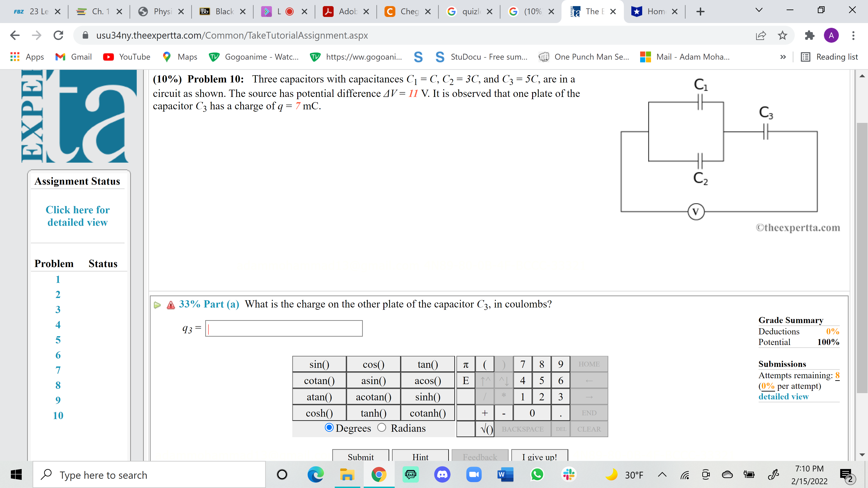Launch Discord from the taskbar
This screenshot has width=868, height=488.
442,474
